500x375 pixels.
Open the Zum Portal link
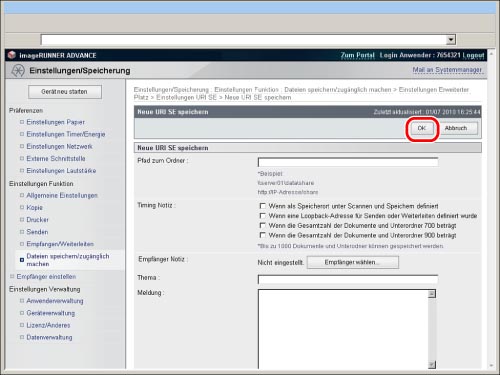tap(357, 55)
